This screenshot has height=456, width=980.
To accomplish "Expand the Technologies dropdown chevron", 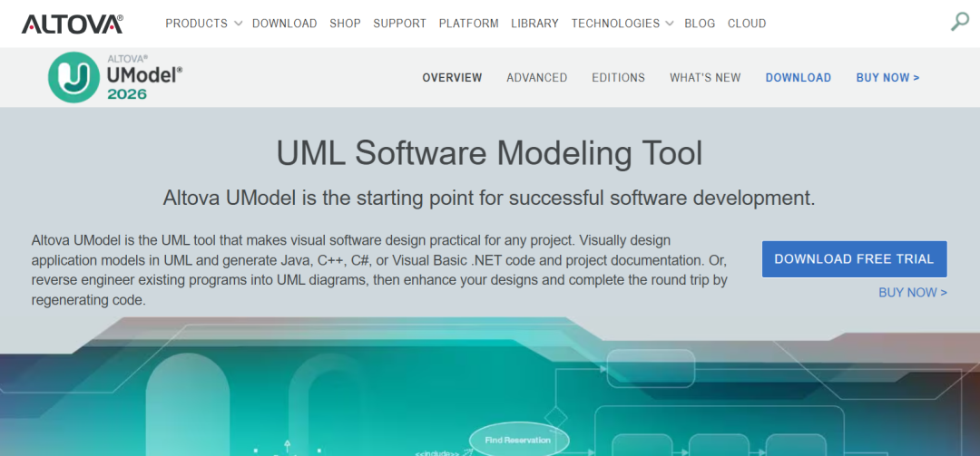I will coord(670,24).
